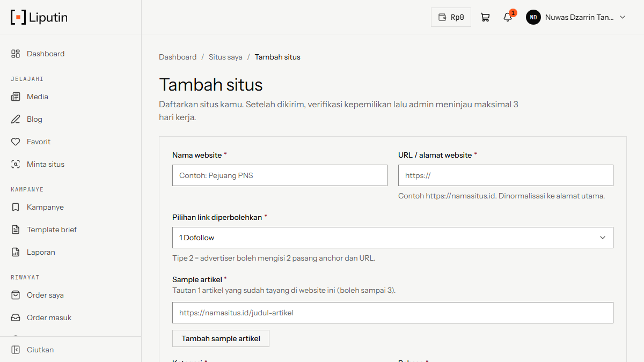Click Tambah situs breadcrumb text
Viewport: 644px width, 362px height.
277,57
